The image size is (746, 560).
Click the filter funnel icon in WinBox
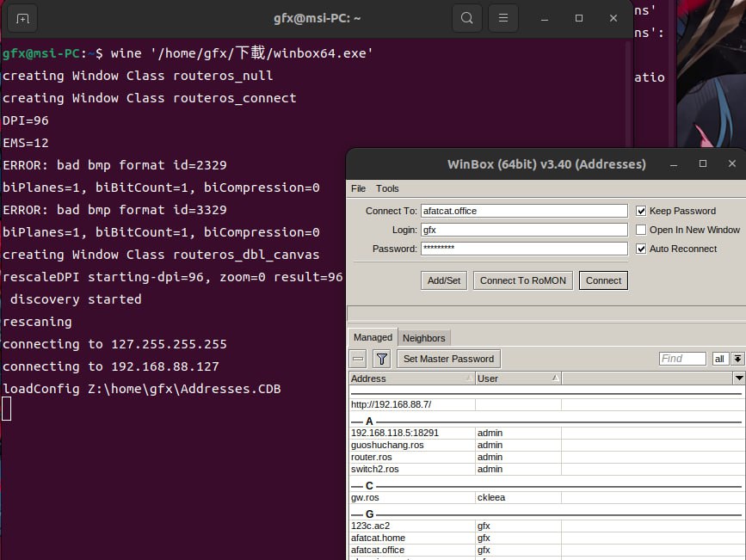tap(382, 359)
